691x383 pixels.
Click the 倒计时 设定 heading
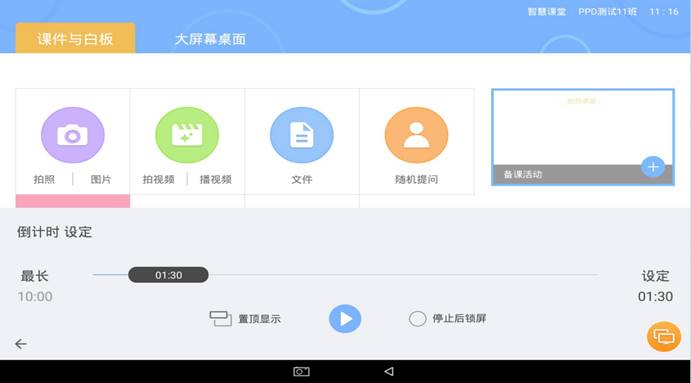coord(55,232)
